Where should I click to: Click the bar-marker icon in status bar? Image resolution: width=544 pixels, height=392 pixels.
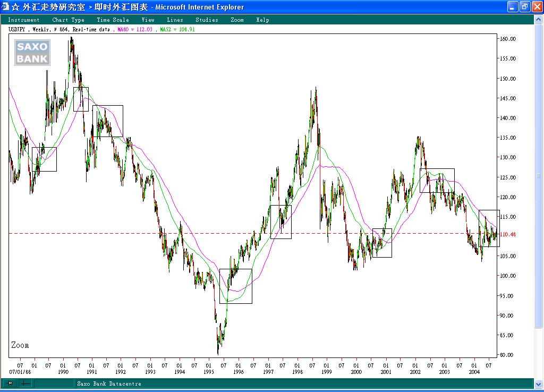(x=10, y=384)
